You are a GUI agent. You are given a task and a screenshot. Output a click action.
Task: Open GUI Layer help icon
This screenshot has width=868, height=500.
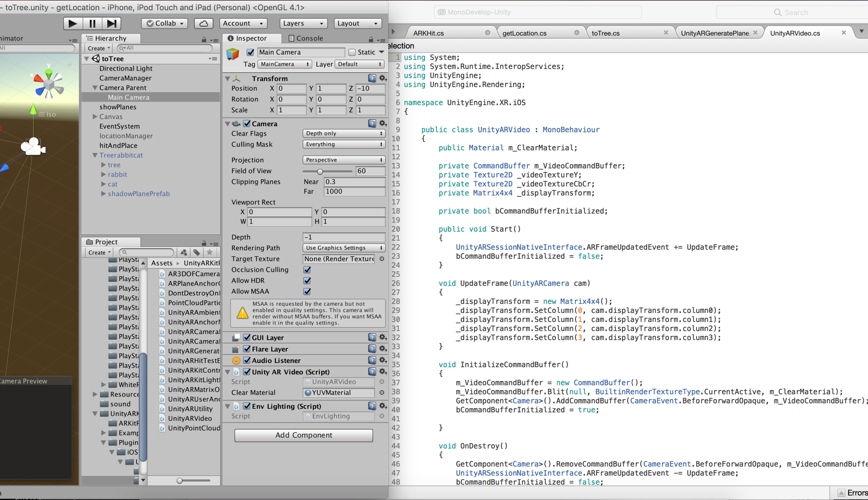click(372, 337)
